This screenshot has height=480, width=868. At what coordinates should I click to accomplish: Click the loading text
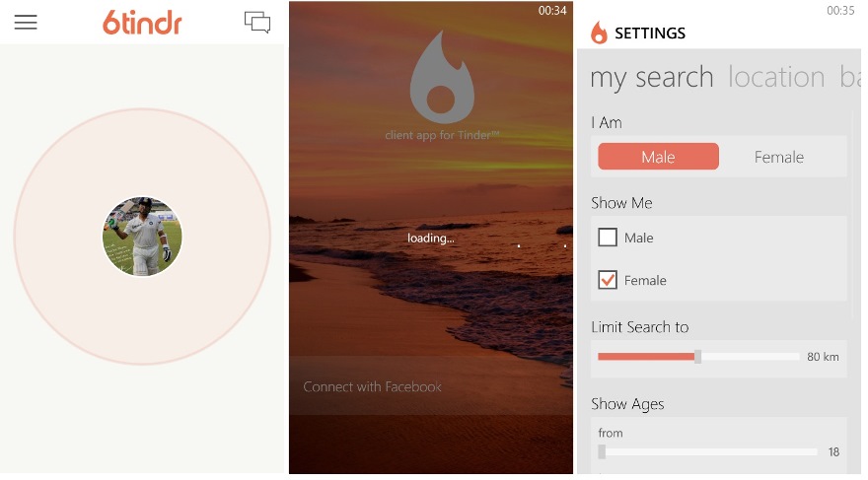(431, 239)
